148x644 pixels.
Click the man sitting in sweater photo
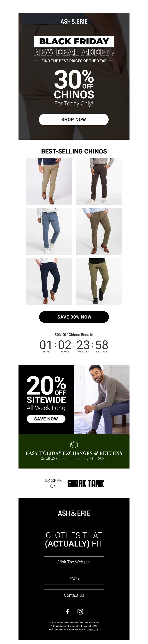(x=102, y=399)
